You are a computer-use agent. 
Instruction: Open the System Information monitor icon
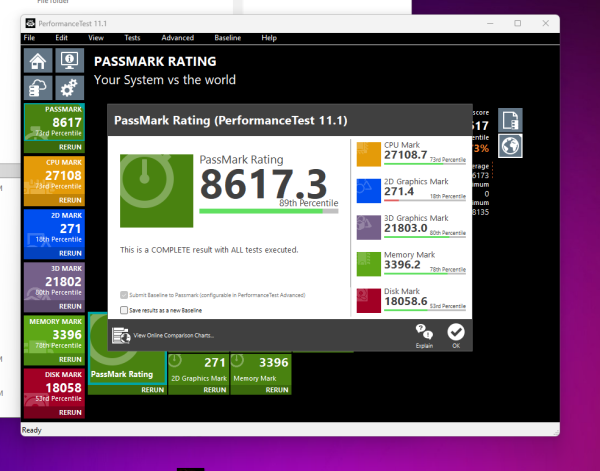pos(69,60)
